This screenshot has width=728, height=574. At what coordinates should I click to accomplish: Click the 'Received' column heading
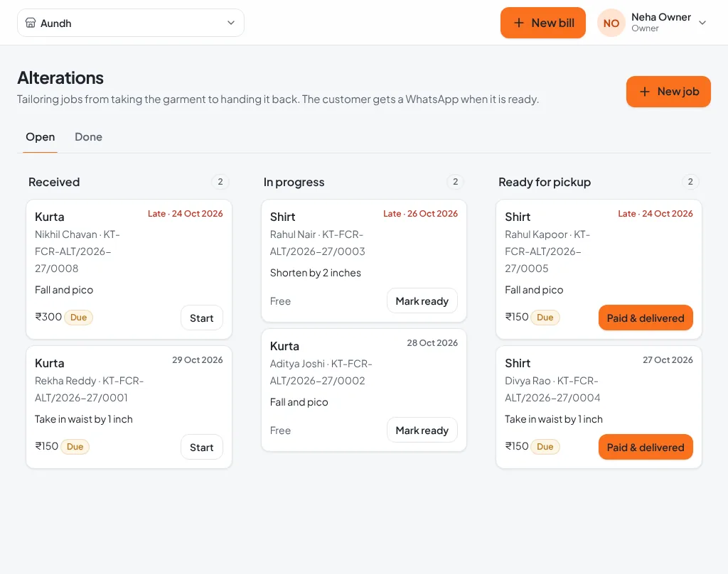tap(54, 182)
